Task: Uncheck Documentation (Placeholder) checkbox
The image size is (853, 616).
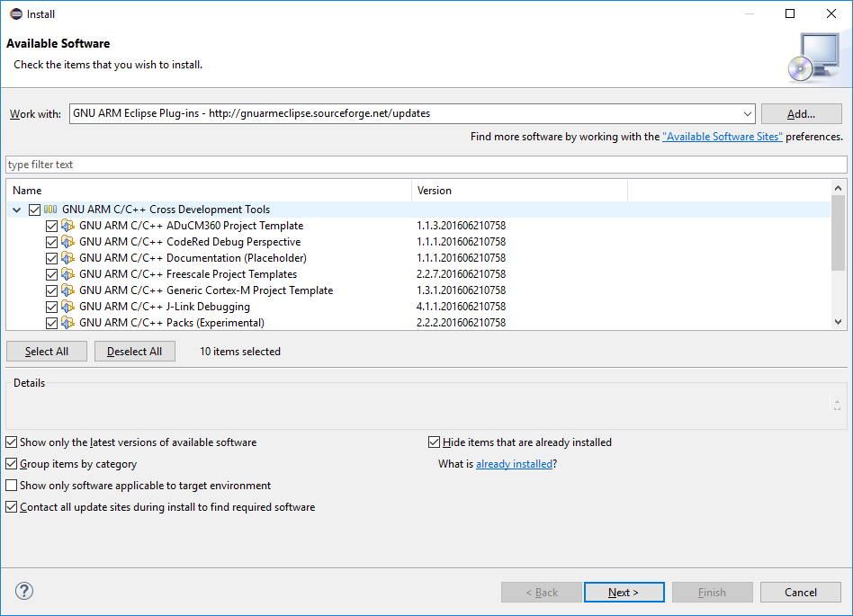Action: 51,258
